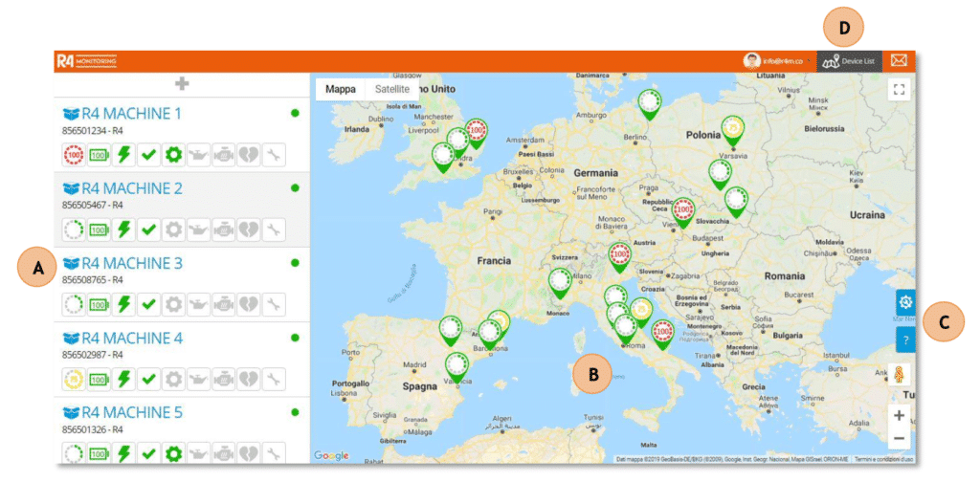Select red 100 marker in northern Italy

coord(620,256)
